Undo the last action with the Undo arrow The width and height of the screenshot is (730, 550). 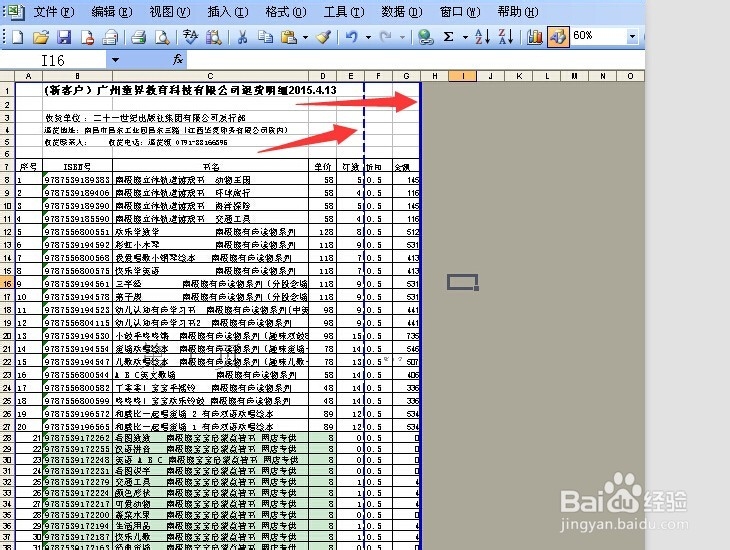[352, 37]
